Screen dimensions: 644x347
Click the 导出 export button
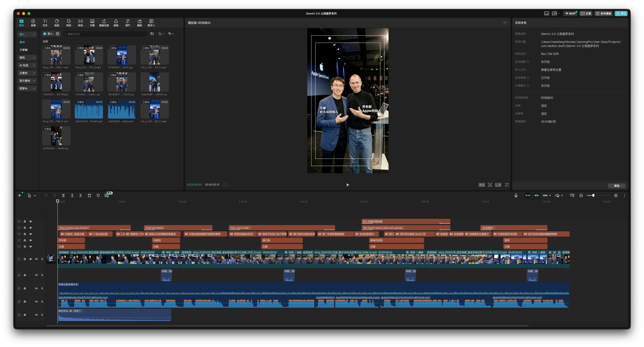click(x=621, y=13)
